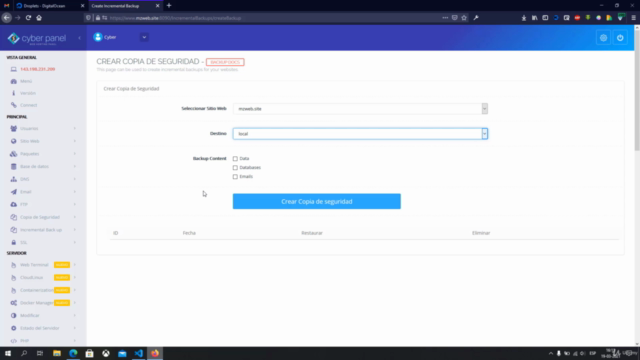Screen dimensions: 640x360
Task: Collapse the sidebar with the arrow icon
Action: [x=80, y=38]
